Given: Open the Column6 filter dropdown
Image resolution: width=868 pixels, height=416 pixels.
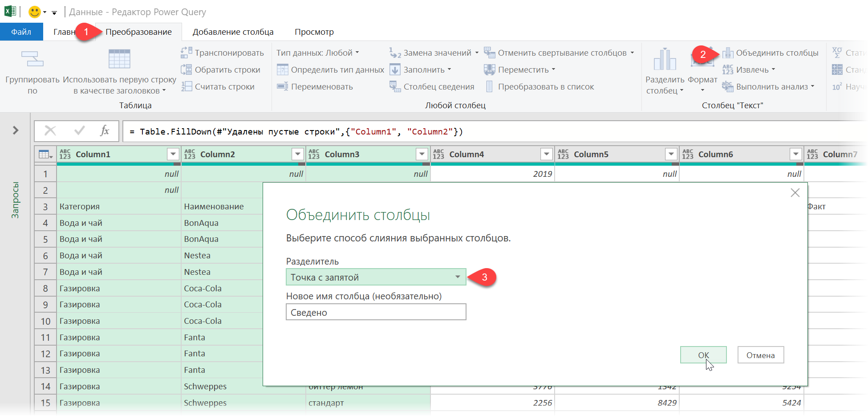Looking at the screenshot, I should (796, 154).
